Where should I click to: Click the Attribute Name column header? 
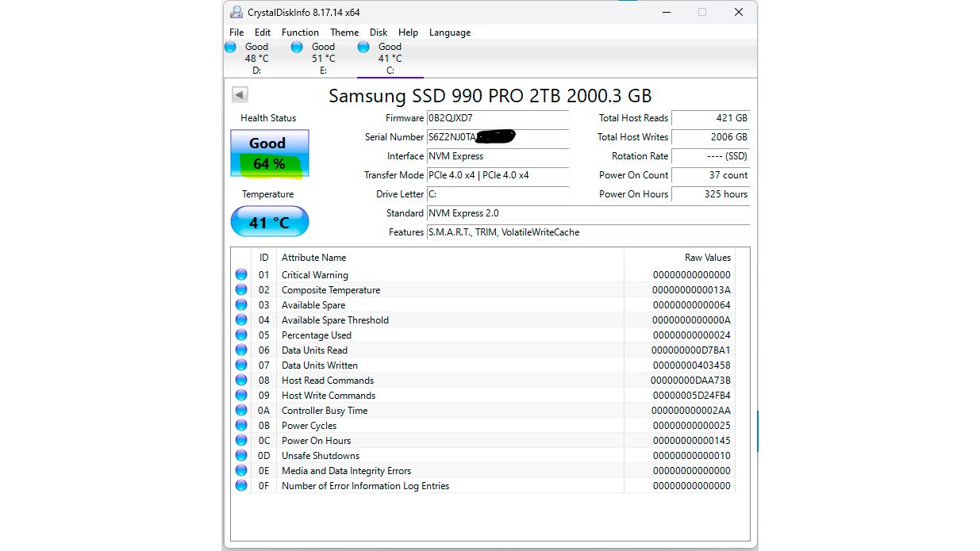pos(450,258)
